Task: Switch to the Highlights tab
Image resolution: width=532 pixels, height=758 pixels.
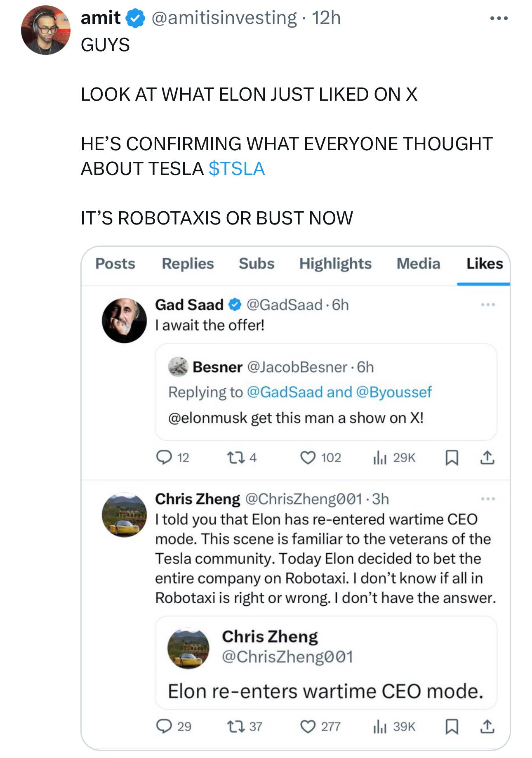Action: pos(335,264)
